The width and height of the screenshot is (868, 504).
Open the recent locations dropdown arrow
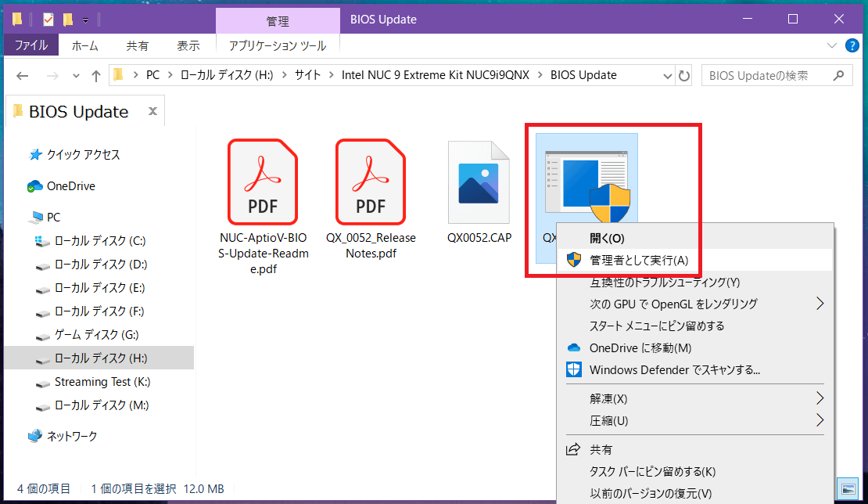(76, 76)
